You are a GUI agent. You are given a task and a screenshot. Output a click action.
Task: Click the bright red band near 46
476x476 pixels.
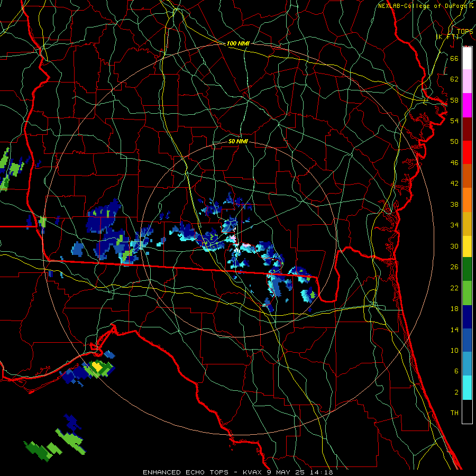(467, 152)
